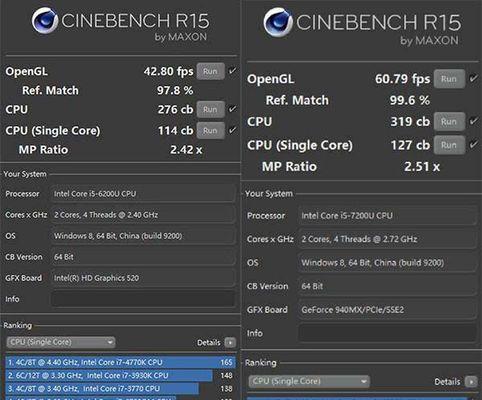The width and height of the screenshot is (482, 400).
Task: Select Intel Core i7-4770K ranking row
Action: point(120,362)
